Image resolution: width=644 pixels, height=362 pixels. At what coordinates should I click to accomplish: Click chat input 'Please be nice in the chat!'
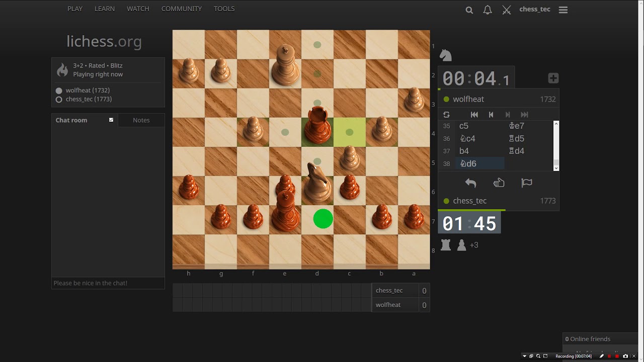[x=108, y=283]
